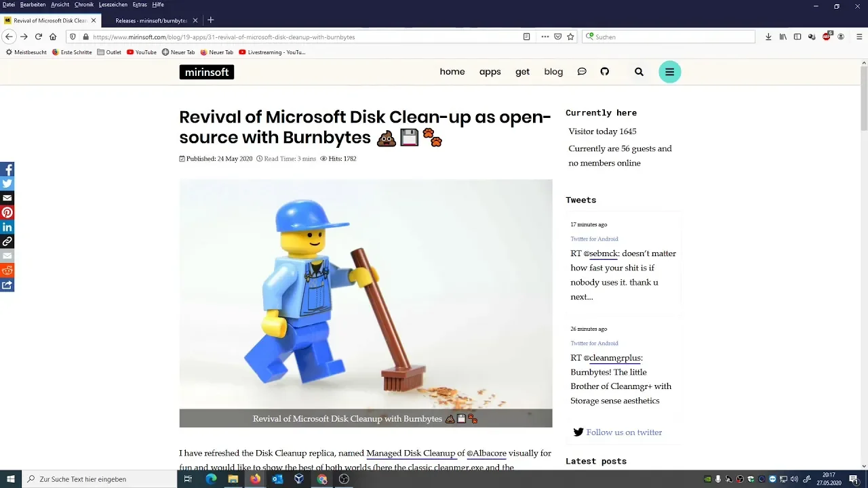Open the Lesezeichen menu
The width and height of the screenshot is (868, 488).
click(113, 5)
